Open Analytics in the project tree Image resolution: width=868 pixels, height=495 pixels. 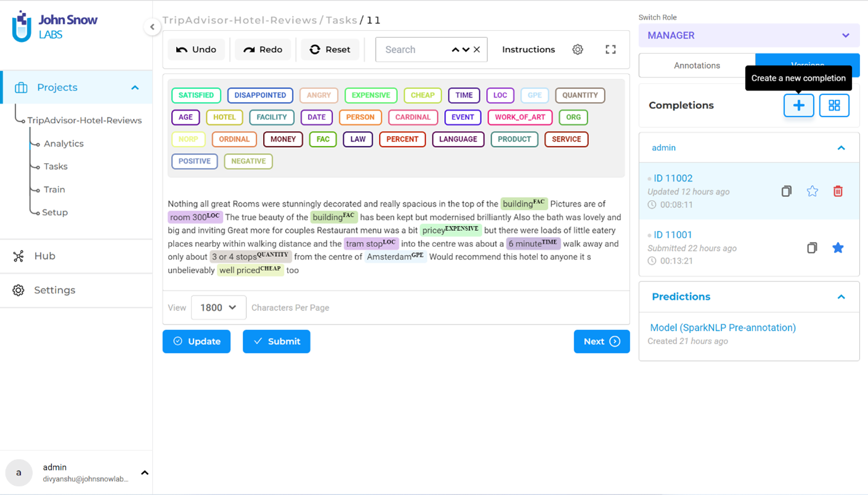point(63,143)
